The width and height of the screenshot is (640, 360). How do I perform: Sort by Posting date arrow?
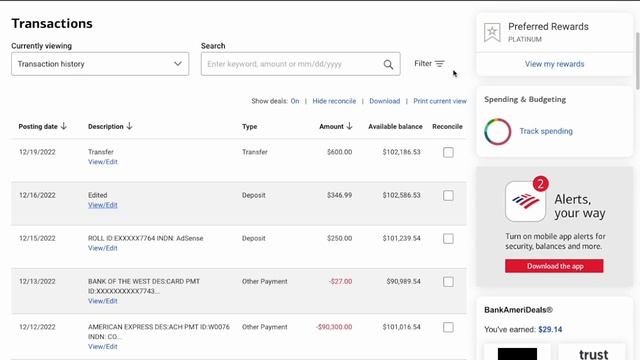click(64, 126)
